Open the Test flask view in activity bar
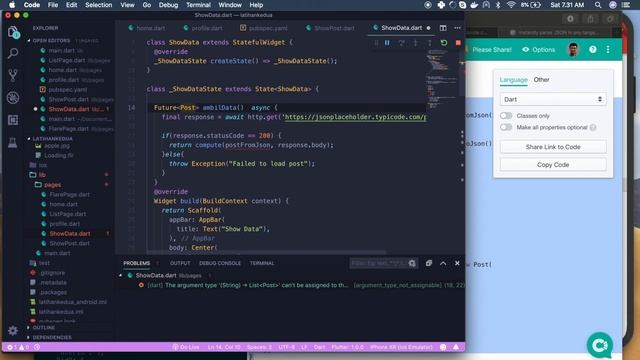Viewport: 640px width, 360px height. click(x=13, y=142)
